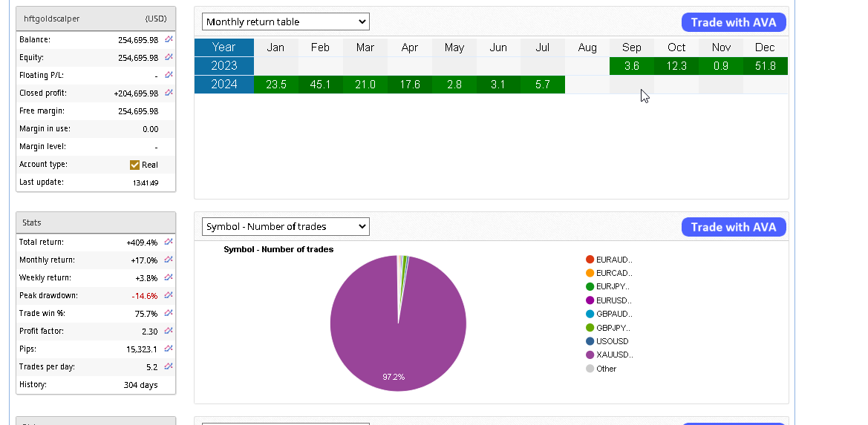Open the chart icon next to Monthly return
This screenshot has width=868, height=425.
point(169,260)
